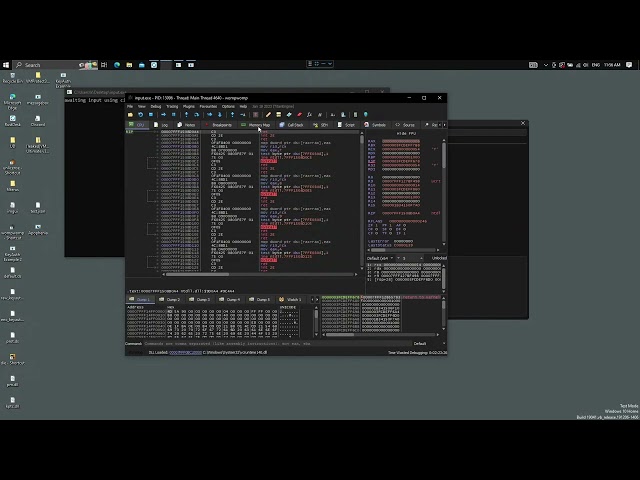The height and width of the screenshot is (480, 640).
Task: Open the Help menu
Action: point(243,107)
